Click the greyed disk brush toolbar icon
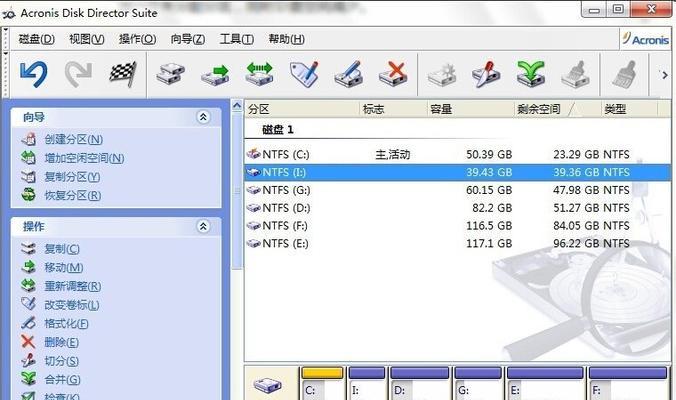Viewport: 676px width, 400px height. pyautogui.click(x=576, y=74)
